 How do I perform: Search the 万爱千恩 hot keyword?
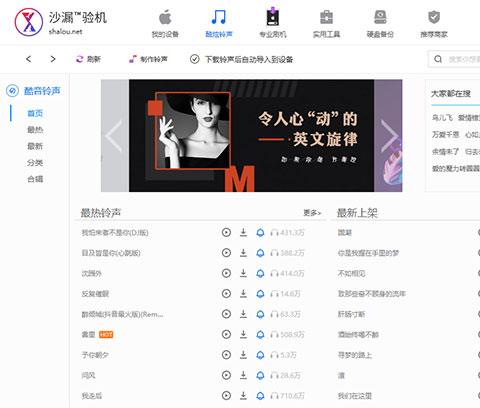[x=445, y=134]
